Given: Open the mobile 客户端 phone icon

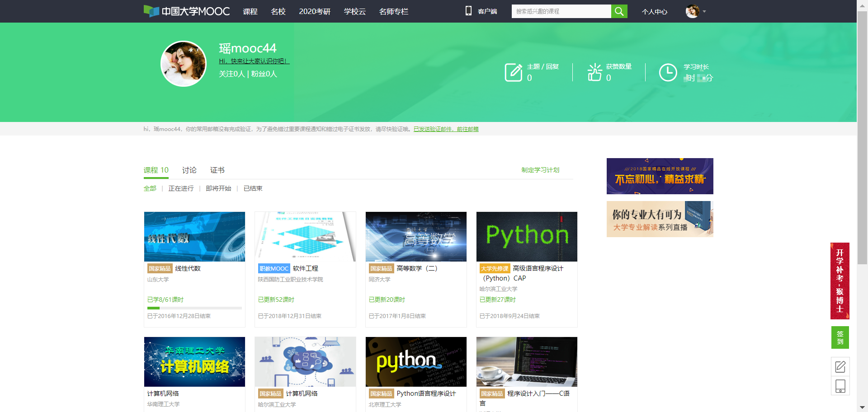Looking at the screenshot, I should [468, 11].
